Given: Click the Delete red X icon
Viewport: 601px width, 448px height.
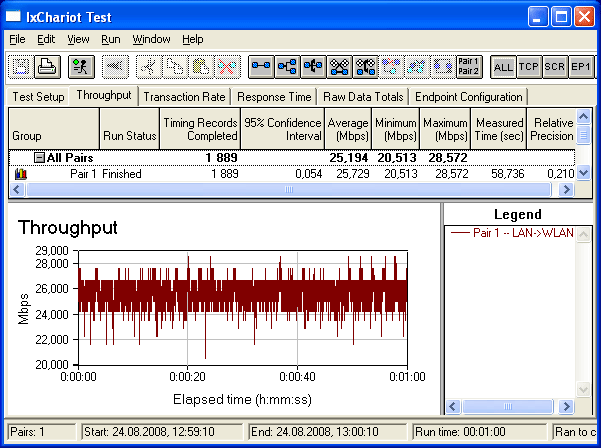Looking at the screenshot, I should [228, 67].
